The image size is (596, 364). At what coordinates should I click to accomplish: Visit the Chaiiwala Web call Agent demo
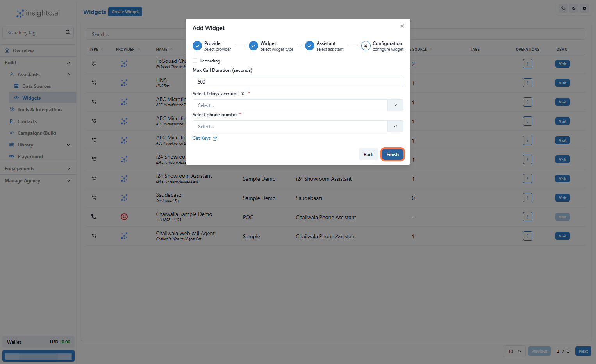point(562,236)
